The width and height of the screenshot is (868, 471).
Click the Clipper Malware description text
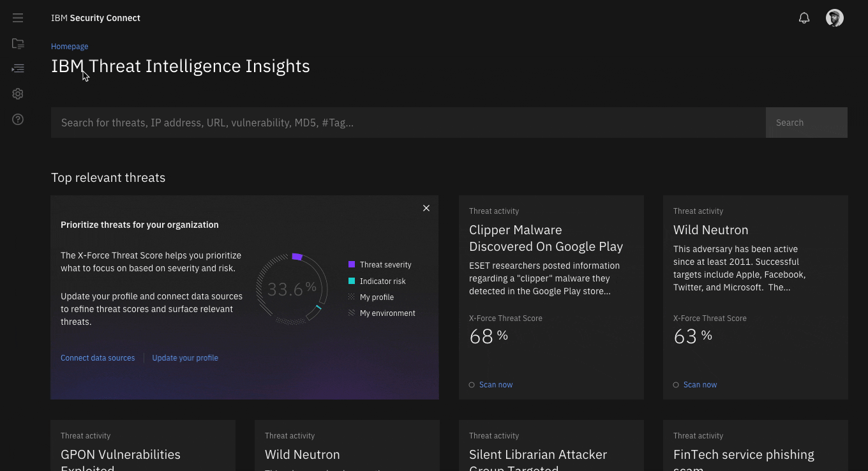(544, 278)
